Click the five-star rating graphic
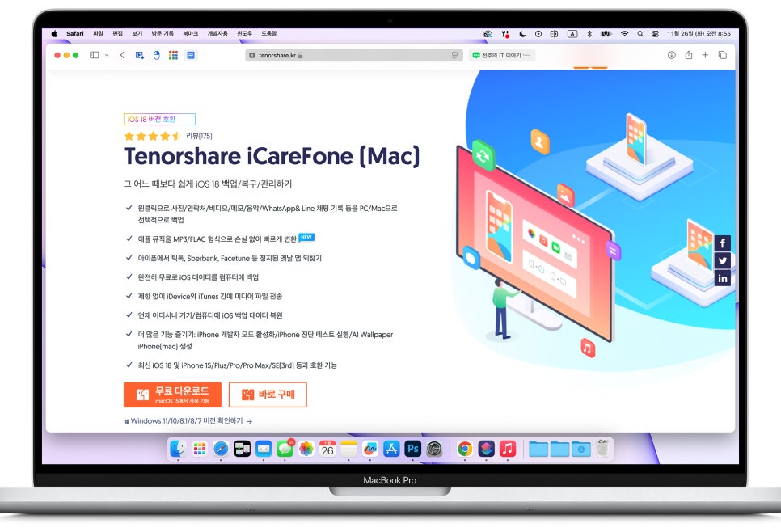Image resolution: width=781 pixels, height=532 pixels. pos(153,136)
